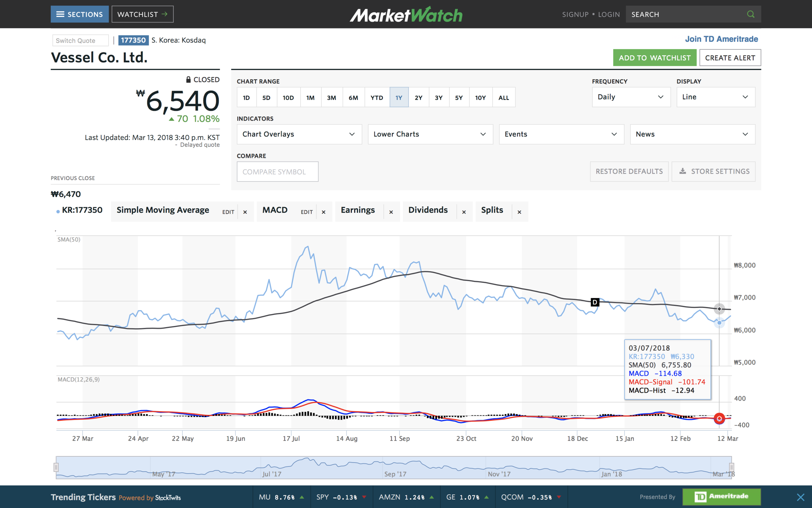Expand the Events dropdown
Viewport: 812px width, 508px height.
[x=561, y=134]
